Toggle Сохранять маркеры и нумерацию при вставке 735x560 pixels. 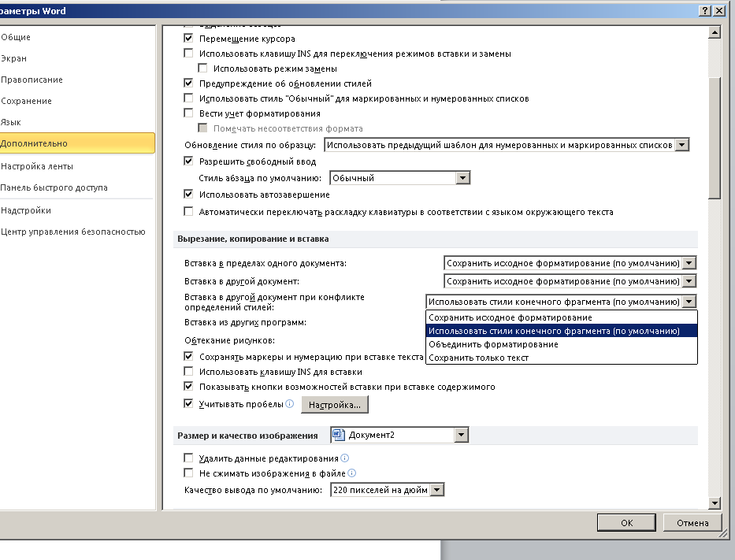click(x=188, y=356)
